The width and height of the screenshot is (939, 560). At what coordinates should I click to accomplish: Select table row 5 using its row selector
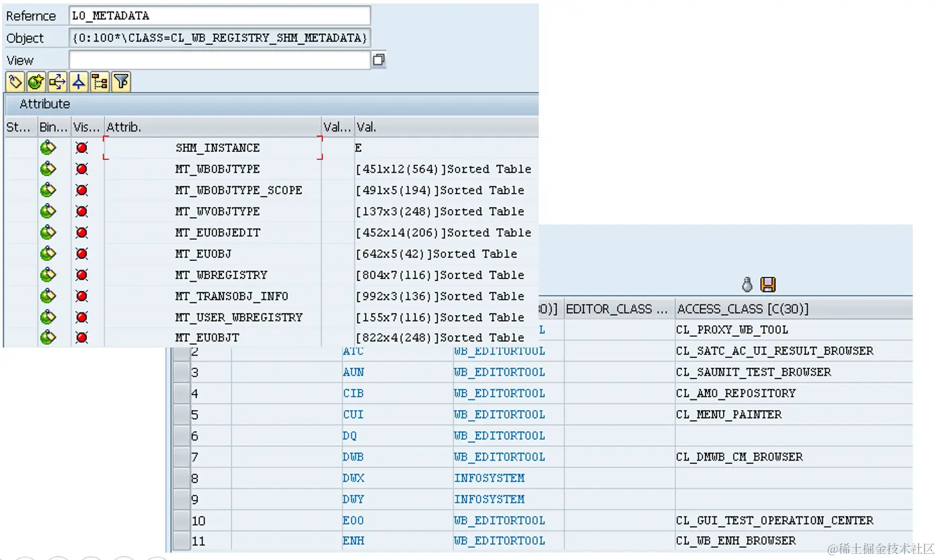pyautogui.click(x=182, y=414)
